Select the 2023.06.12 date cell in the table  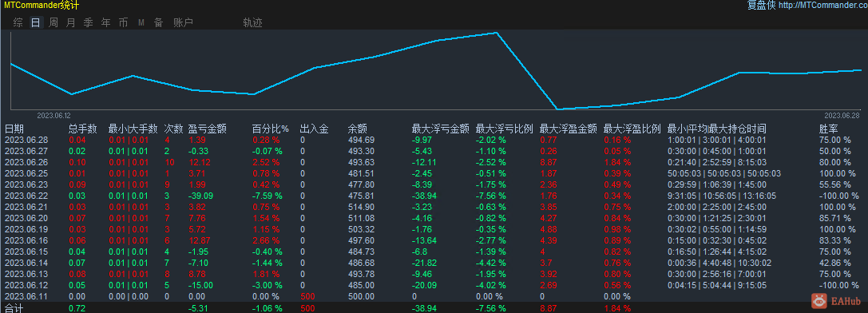point(26,285)
